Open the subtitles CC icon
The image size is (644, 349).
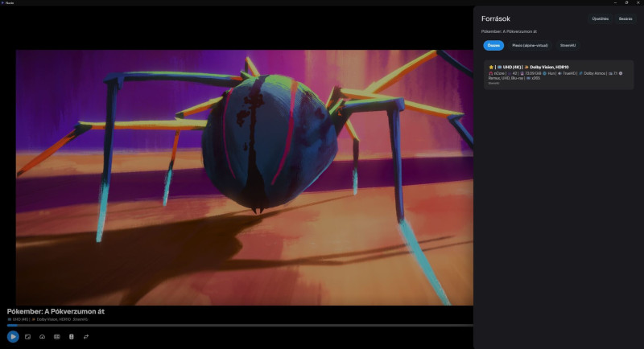pyautogui.click(x=56, y=337)
